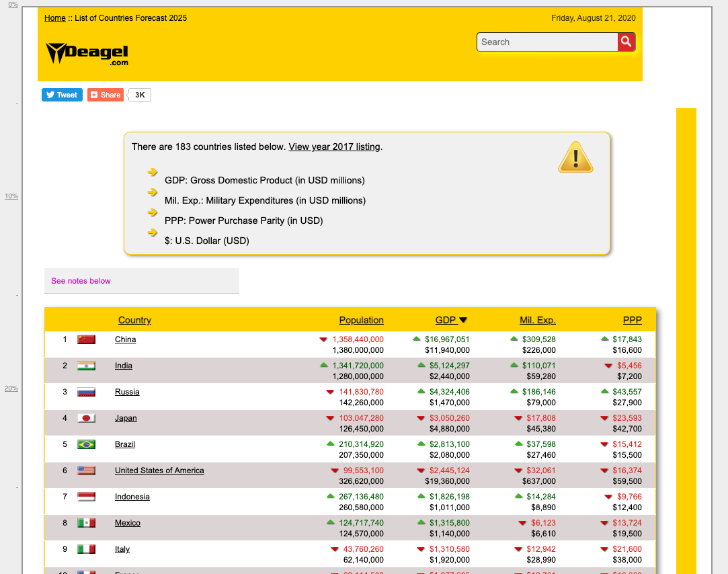728x574 pixels.
Task: Open View year 2017 listing link
Action: [334, 147]
